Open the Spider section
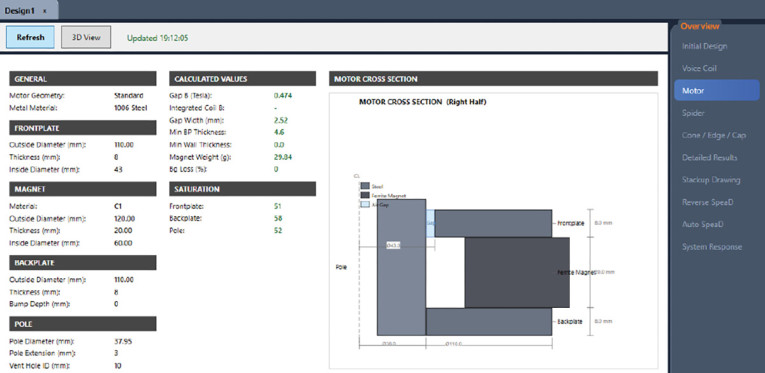 693,113
